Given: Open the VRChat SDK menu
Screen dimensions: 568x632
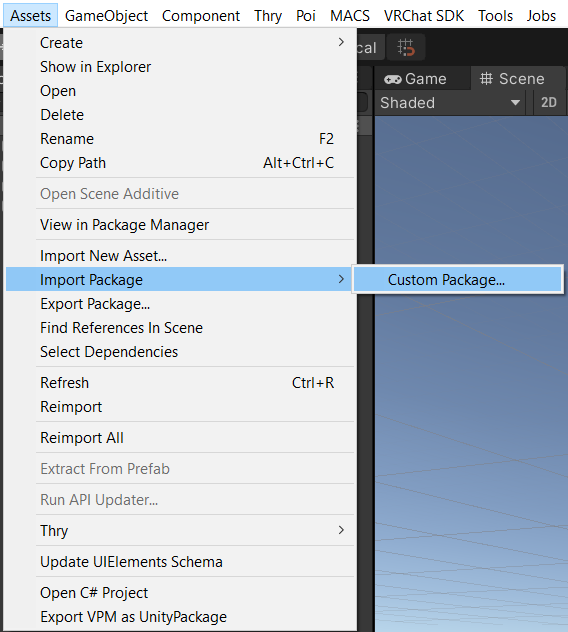Looking at the screenshot, I should (x=424, y=16).
